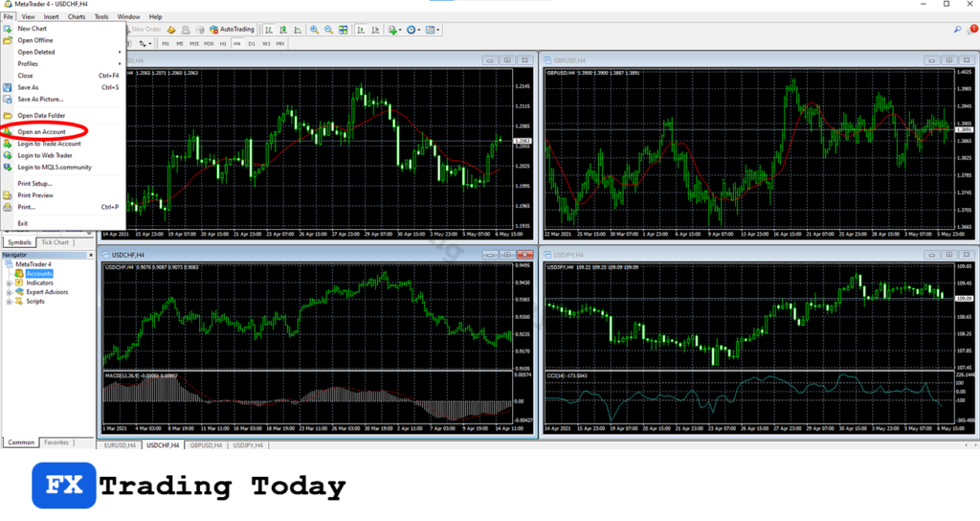This screenshot has width=980, height=521.
Task: Expand Expert Advisors in Navigator tree
Action: [x=10, y=292]
